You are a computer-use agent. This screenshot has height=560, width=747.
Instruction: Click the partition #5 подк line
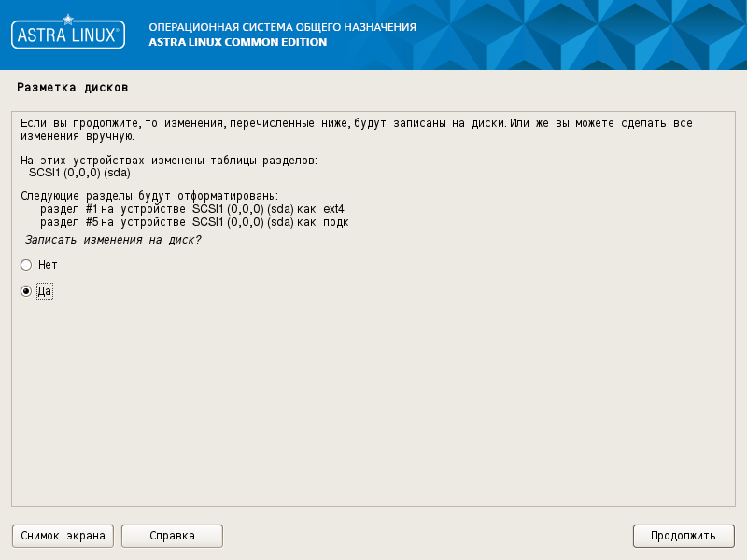194,222
